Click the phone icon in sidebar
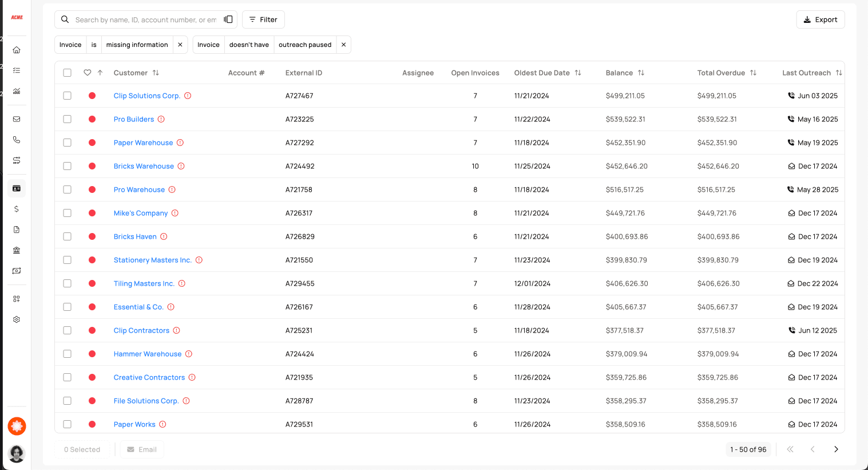 pos(17,140)
